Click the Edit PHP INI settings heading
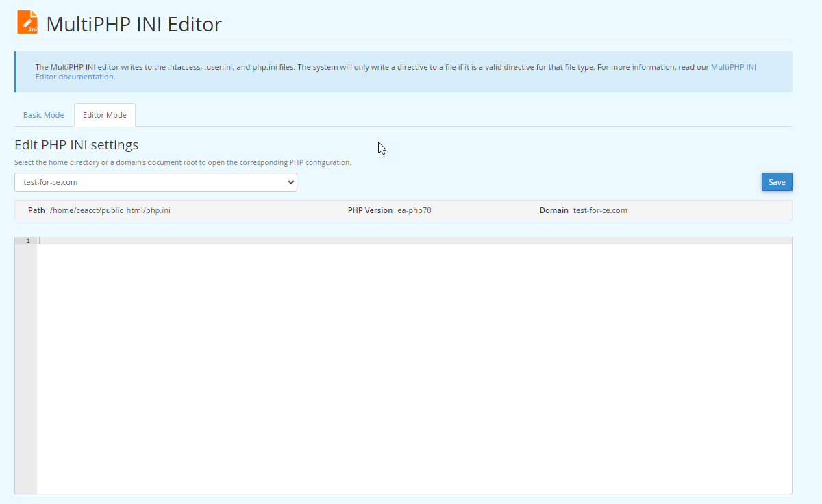822x504 pixels. click(x=77, y=145)
